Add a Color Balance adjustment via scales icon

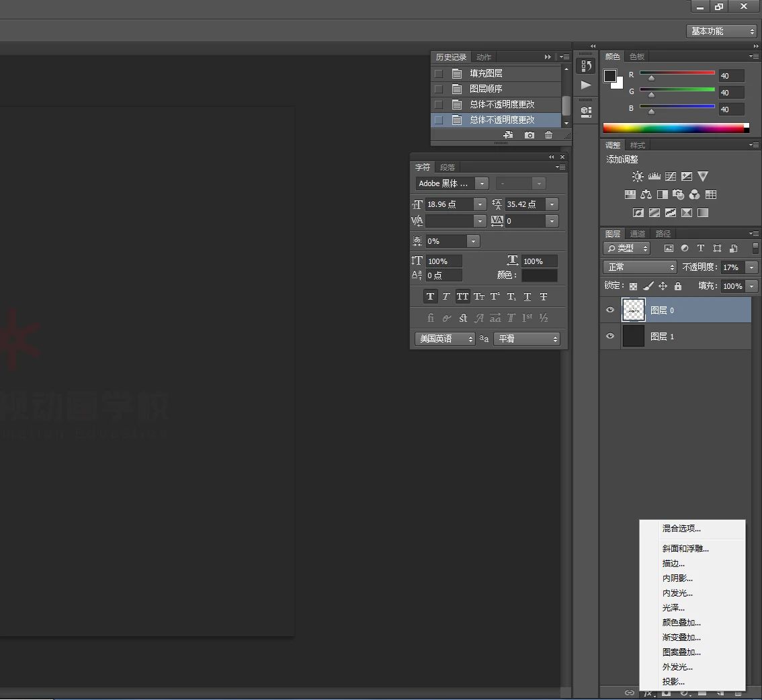[x=646, y=195]
